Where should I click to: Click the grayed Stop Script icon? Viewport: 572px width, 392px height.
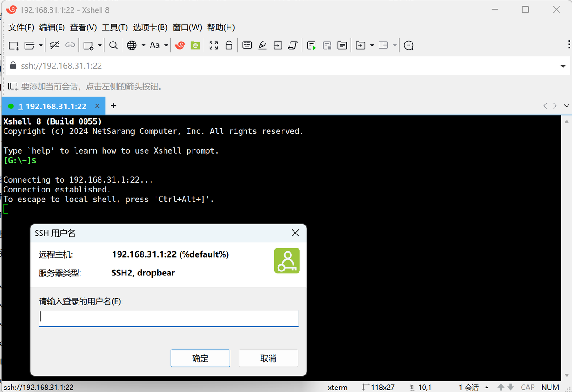(327, 45)
